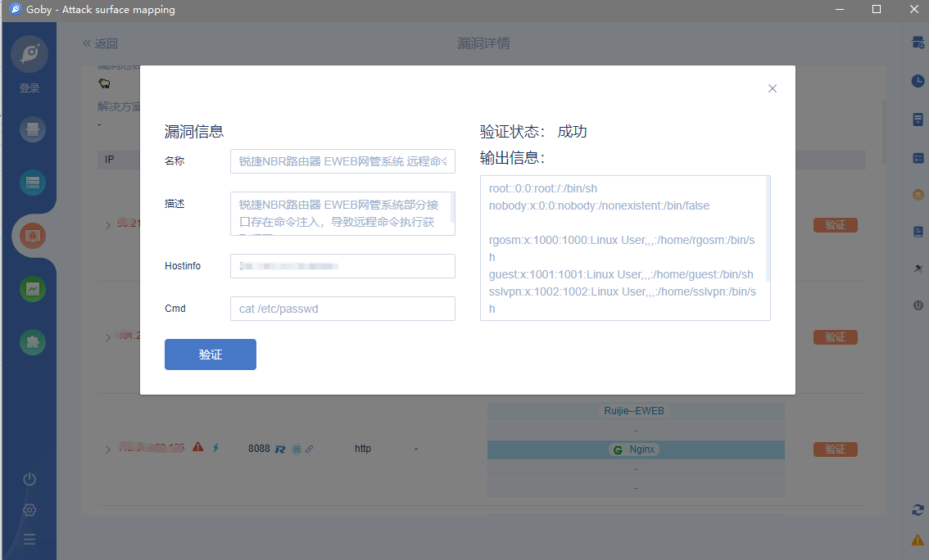The height and width of the screenshot is (560, 929).
Task: Go back using the 返回 link
Action: pyautogui.click(x=100, y=43)
